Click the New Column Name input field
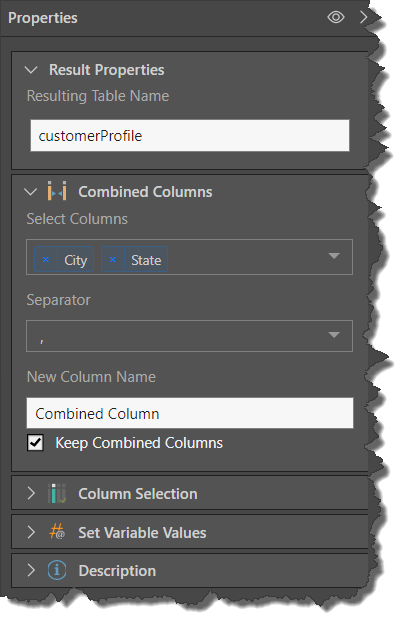The image size is (410, 633). [190, 413]
